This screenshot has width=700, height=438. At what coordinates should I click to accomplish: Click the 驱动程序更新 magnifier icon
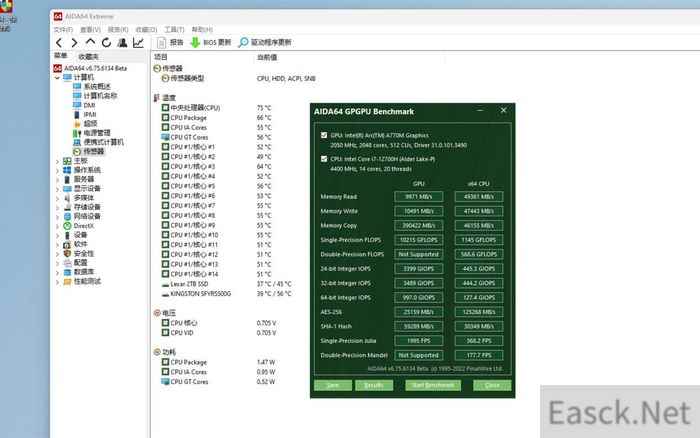point(243,42)
